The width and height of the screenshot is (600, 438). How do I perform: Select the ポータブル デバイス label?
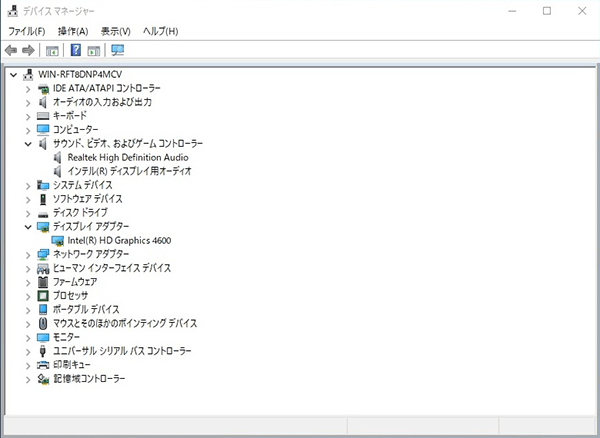86,309
